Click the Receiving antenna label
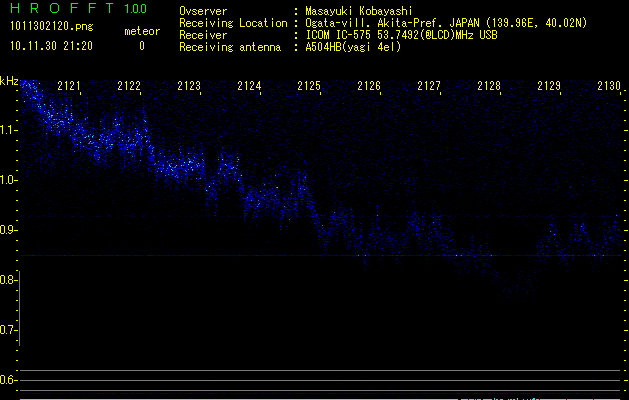The image size is (629, 400). point(230,47)
